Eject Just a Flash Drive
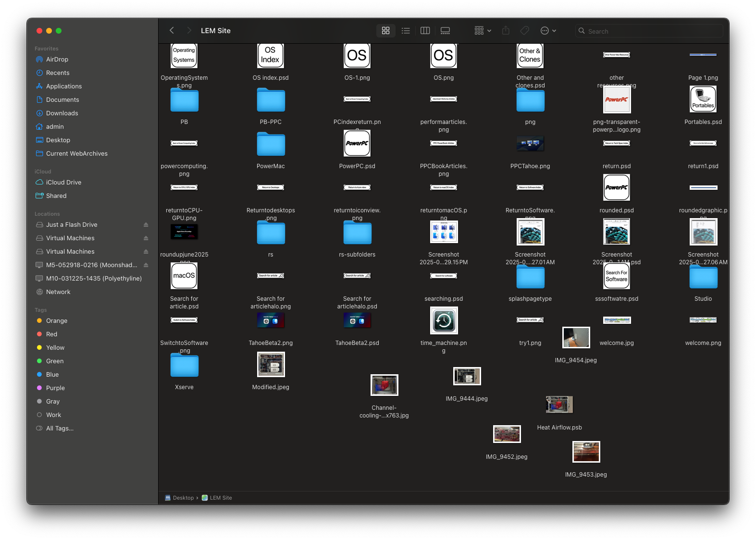 tap(146, 225)
